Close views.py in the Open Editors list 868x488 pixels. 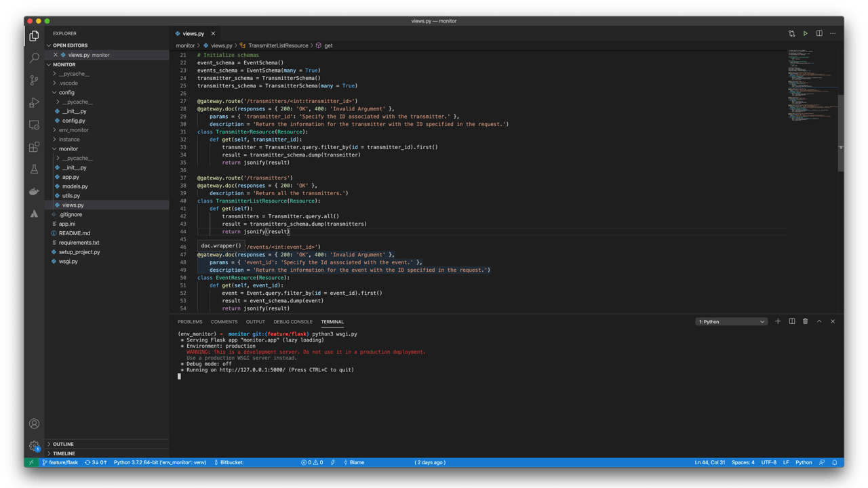click(56, 55)
